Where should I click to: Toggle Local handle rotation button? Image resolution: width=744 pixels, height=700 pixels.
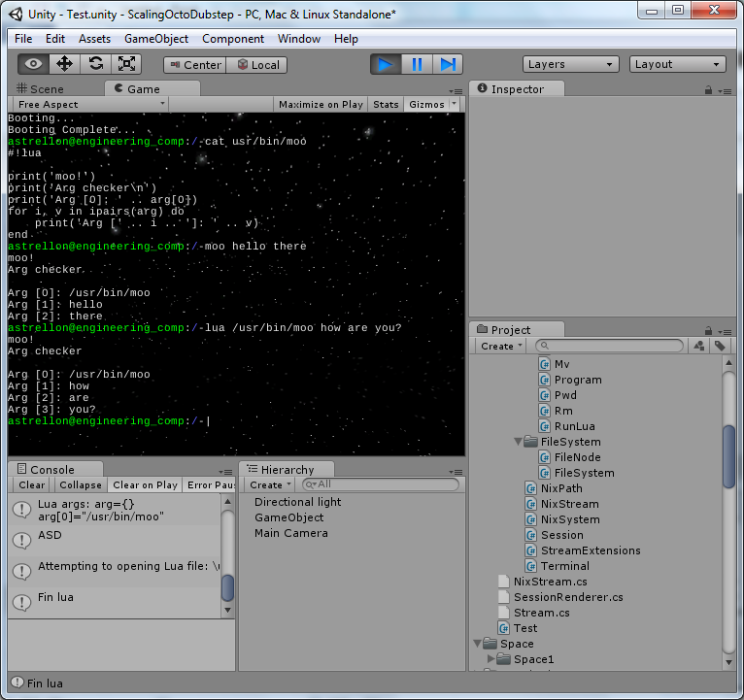coord(256,65)
